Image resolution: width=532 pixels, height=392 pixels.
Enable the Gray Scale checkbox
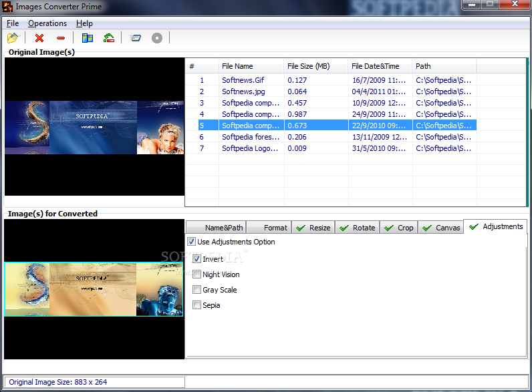(196, 290)
